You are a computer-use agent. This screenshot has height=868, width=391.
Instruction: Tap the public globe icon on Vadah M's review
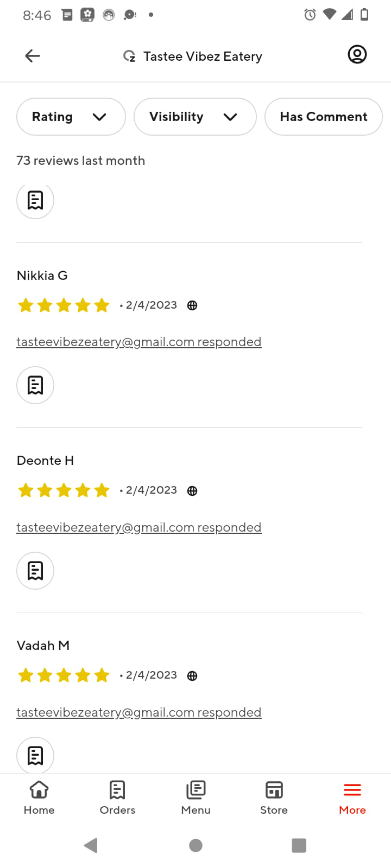(x=192, y=676)
